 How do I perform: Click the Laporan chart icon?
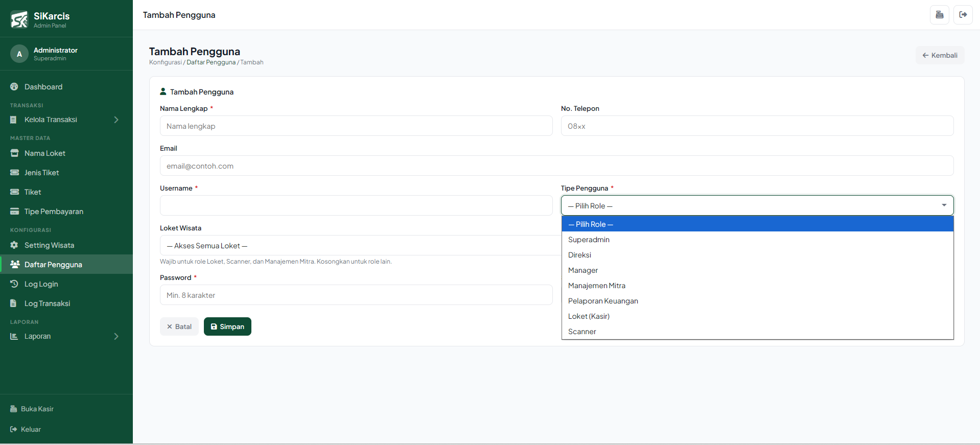14,336
